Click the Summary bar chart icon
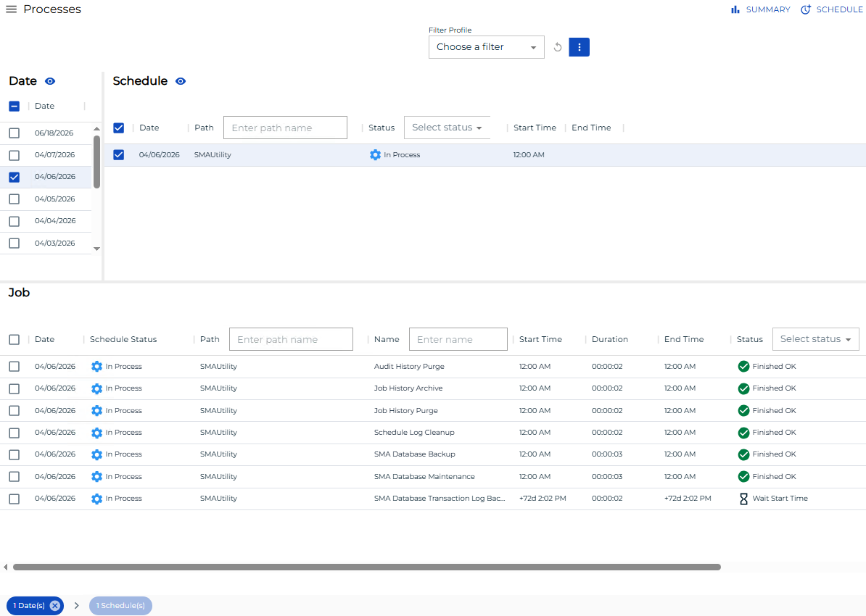The height and width of the screenshot is (616, 866). coord(735,9)
